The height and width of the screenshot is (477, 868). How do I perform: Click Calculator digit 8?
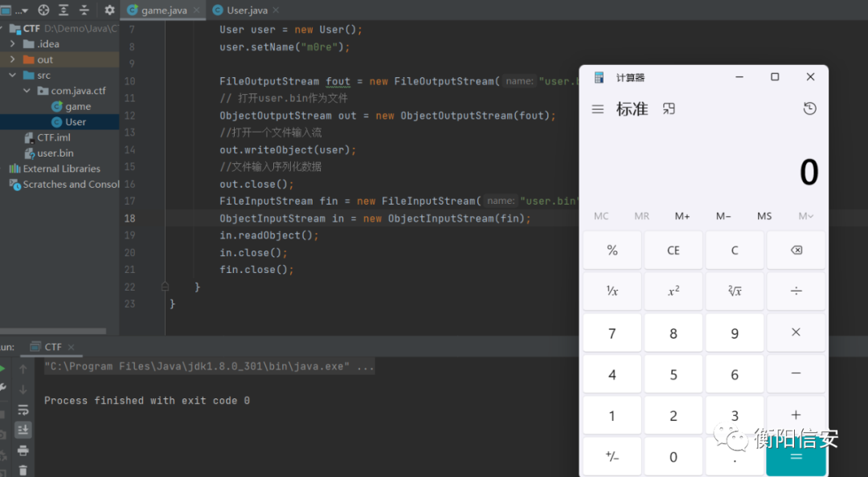[674, 333]
